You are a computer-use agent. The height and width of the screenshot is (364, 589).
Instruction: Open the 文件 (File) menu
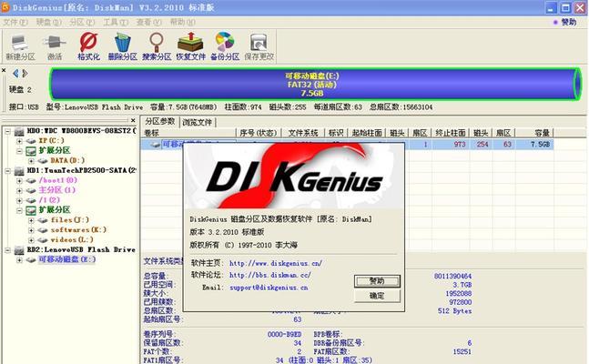pos(15,22)
